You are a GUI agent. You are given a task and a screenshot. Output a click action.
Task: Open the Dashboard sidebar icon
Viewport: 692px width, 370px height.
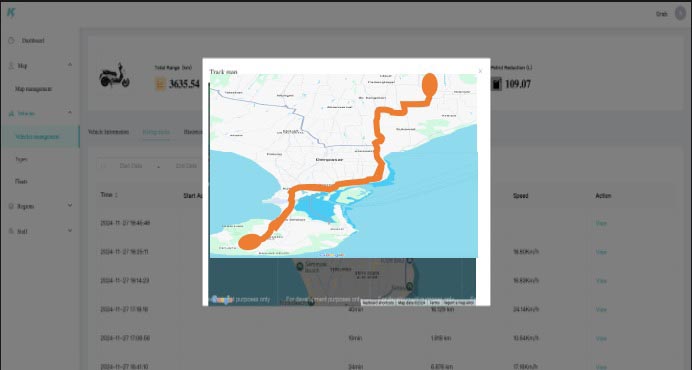pos(11,41)
